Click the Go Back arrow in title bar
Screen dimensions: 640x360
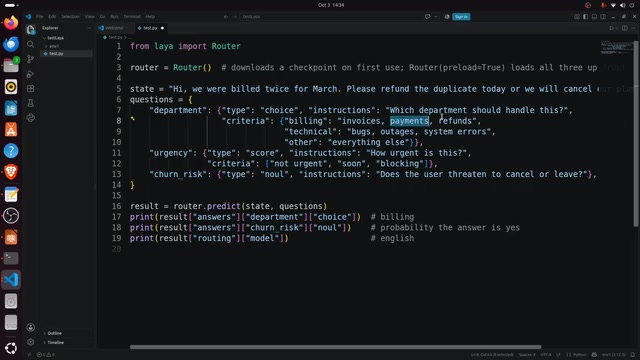[x=226, y=17]
